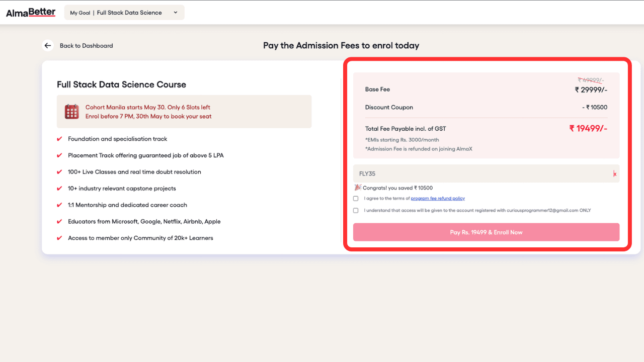This screenshot has height=362, width=644.
Task: Click the Discount Coupon label
Action: [389, 108]
